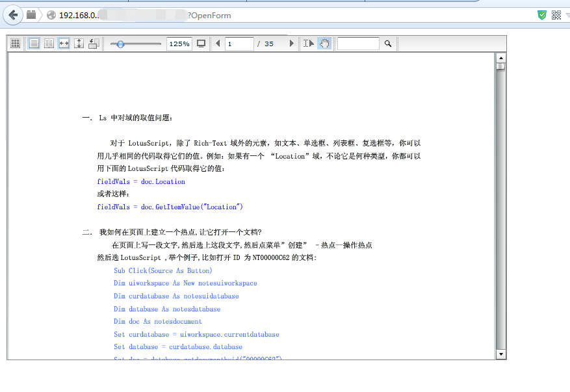Toggle fit-to-width view
This screenshot has height=392, width=570.
coord(64,44)
